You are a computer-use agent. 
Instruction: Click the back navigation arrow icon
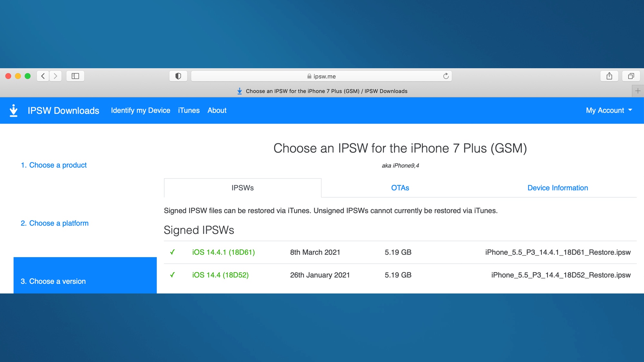[43, 76]
